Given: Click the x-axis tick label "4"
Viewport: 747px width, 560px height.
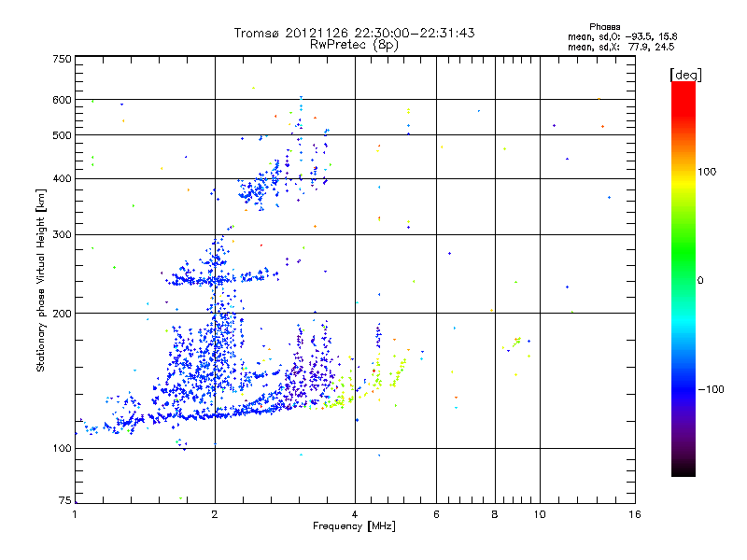Looking at the screenshot, I should 355,514.
